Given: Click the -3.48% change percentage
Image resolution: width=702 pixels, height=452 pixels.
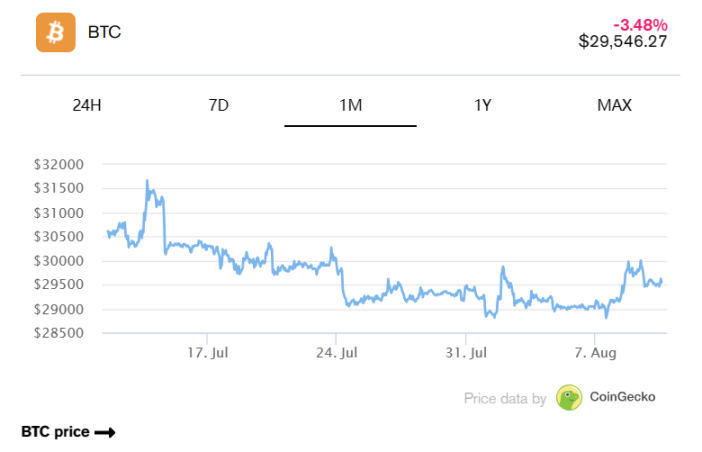Looking at the screenshot, I should 640,24.
